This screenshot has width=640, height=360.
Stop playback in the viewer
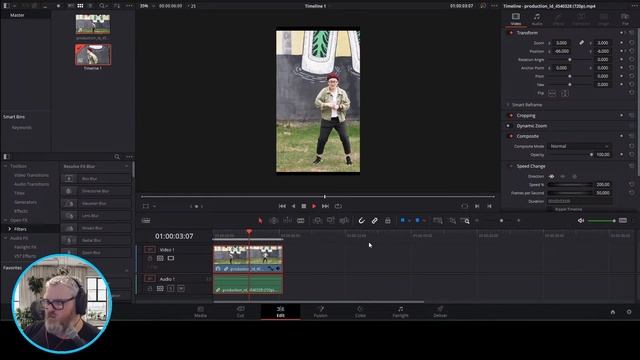click(304, 206)
